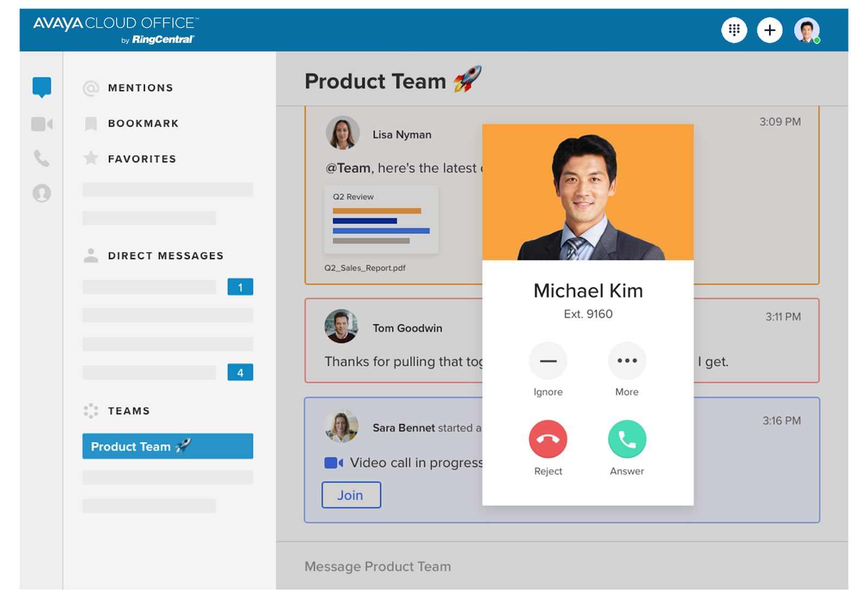
Task: Open the dial pad in header
Action: point(734,30)
